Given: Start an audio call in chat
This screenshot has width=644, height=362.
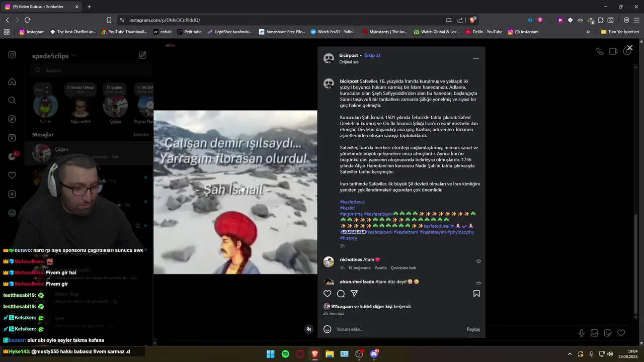Looking at the screenshot, I should tap(600, 51).
